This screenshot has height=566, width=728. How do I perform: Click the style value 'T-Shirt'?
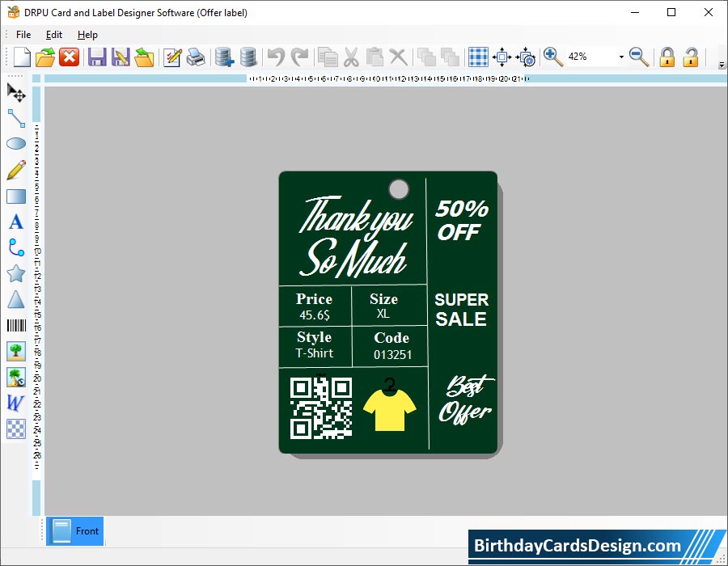(x=315, y=353)
